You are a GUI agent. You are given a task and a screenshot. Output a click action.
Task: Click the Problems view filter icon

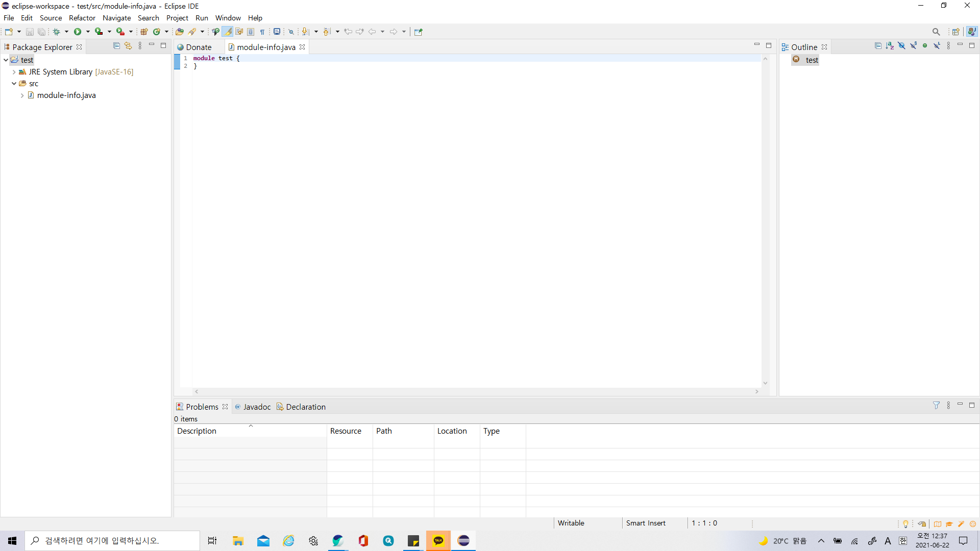pos(936,405)
